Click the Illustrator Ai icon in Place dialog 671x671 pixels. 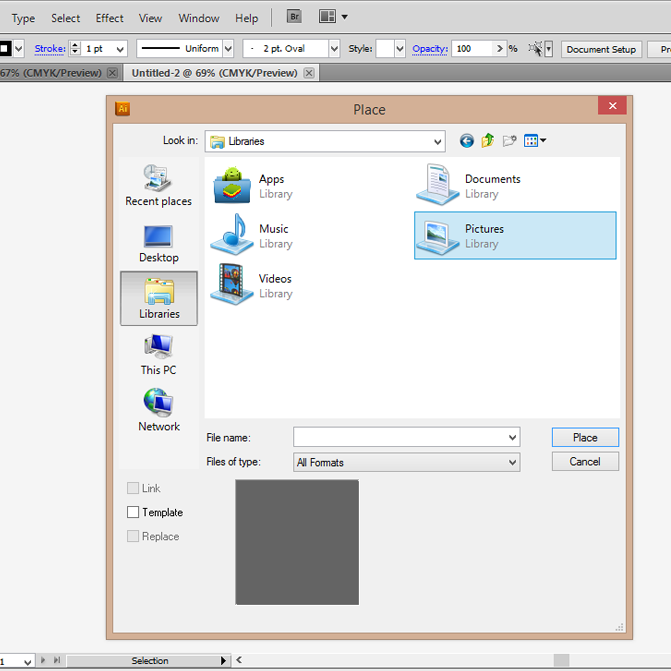(123, 109)
